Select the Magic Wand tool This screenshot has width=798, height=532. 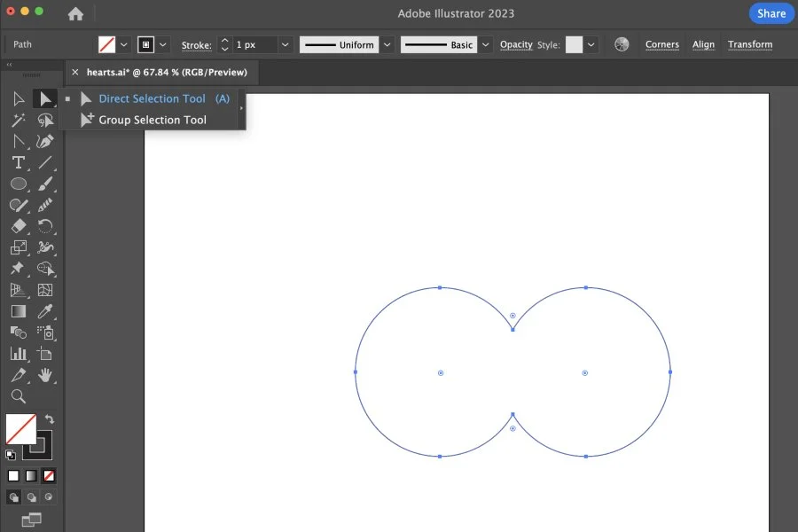[19, 121]
